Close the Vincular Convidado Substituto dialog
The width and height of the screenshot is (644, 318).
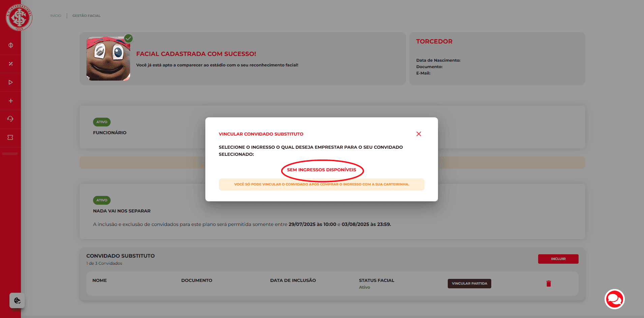coord(419,134)
